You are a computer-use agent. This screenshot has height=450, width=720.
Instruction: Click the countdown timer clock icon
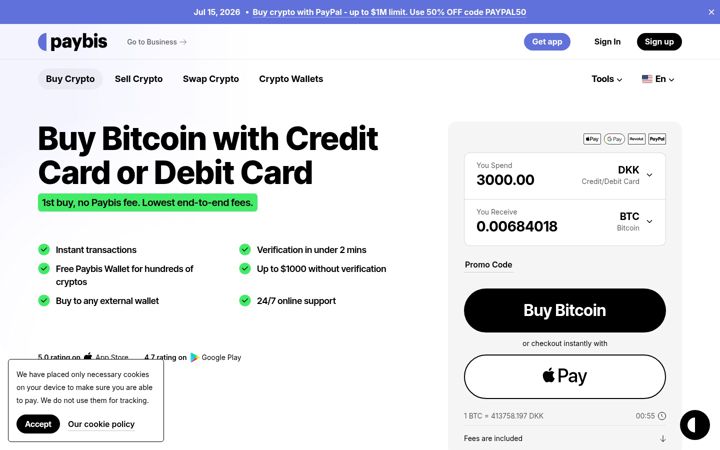pos(662,416)
